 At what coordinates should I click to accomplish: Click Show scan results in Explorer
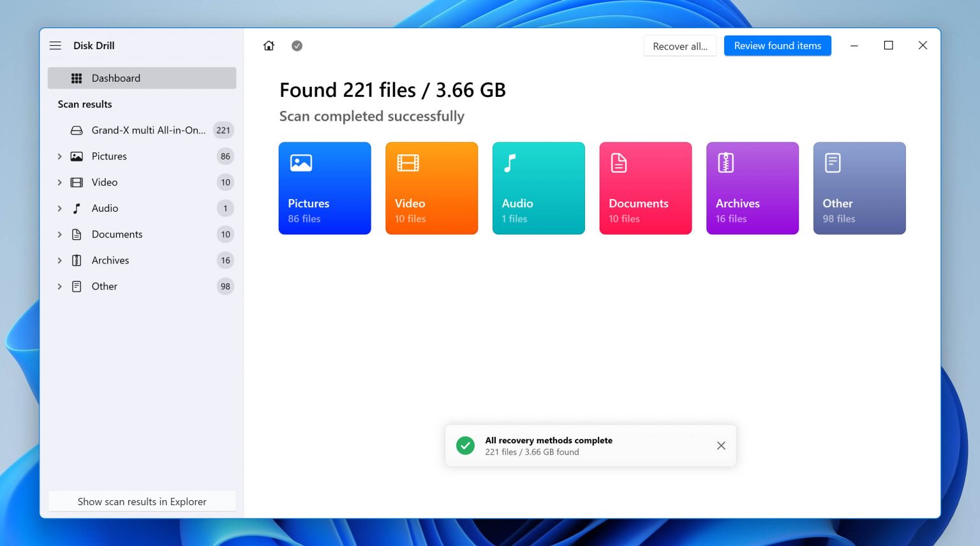pos(142,501)
